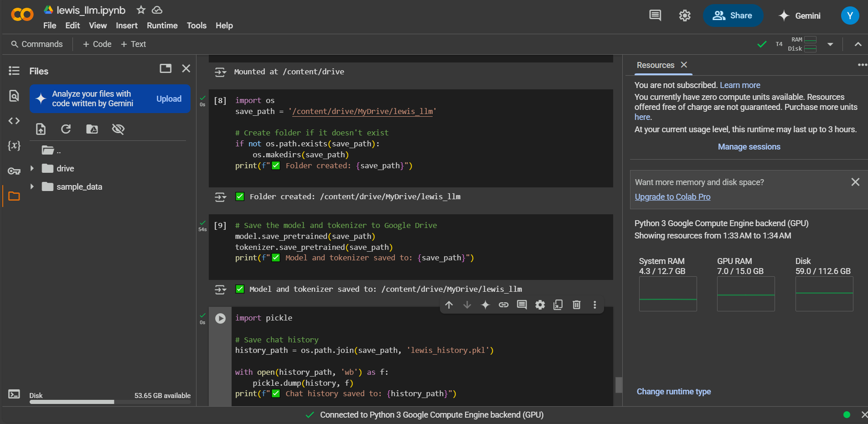This screenshot has width=868, height=424.
Task: Move the cell up with arrow icon
Action: coord(449,305)
